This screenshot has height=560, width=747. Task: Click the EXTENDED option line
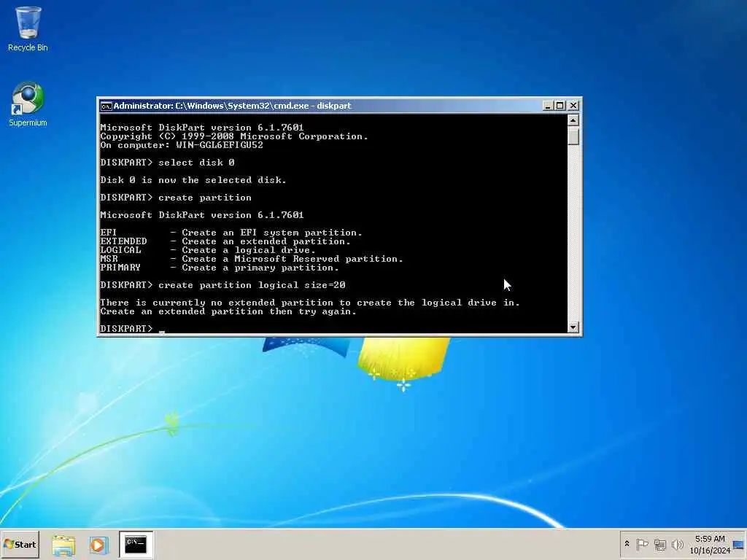pos(225,241)
